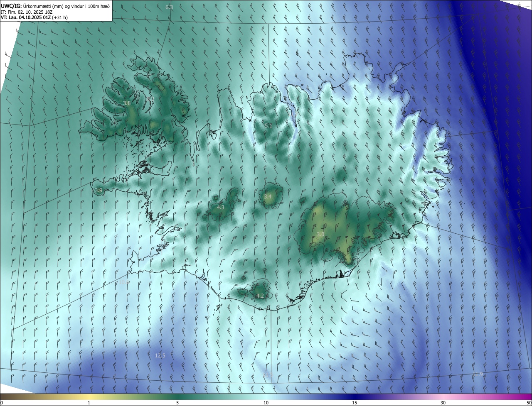
Task: Click the 'UWC/IG: Úrkomumætti (mm)' title line
Action: click(55, 6)
